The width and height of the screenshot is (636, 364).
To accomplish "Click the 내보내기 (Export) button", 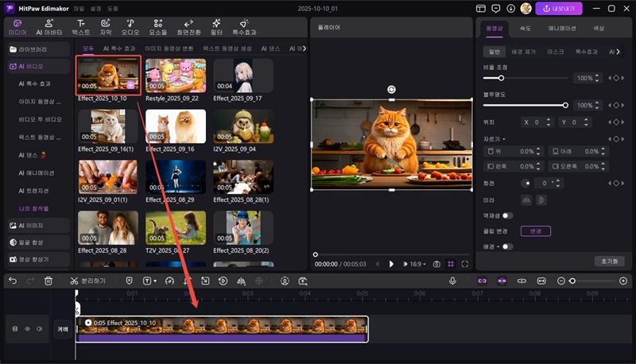I will pyautogui.click(x=559, y=9).
